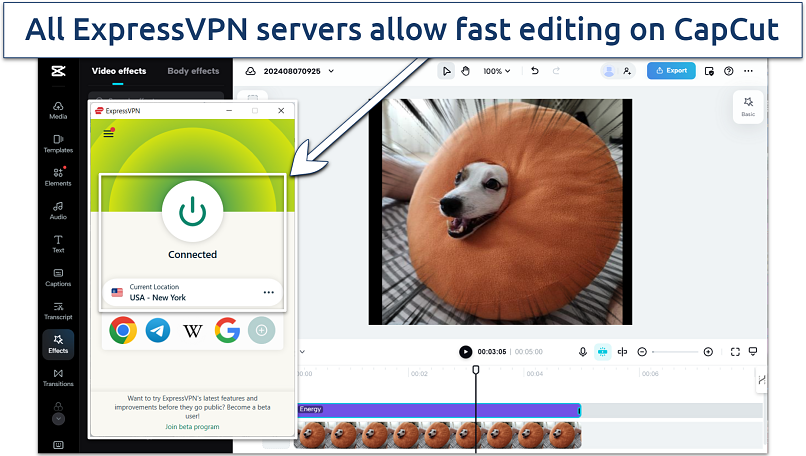Open the 100% zoom dropdown
The image size is (806, 456).
pos(497,71)
